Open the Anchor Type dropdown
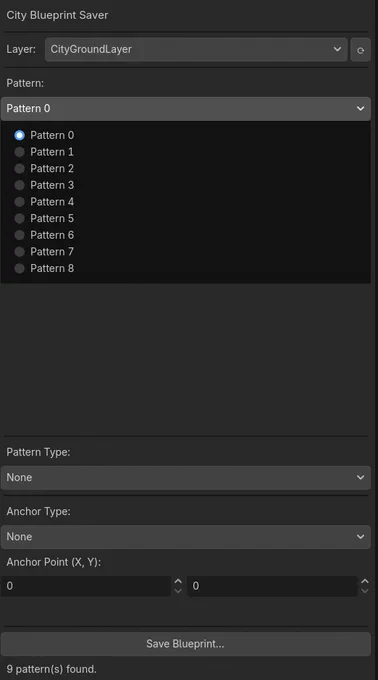378x680 pixels. (186, 537)
